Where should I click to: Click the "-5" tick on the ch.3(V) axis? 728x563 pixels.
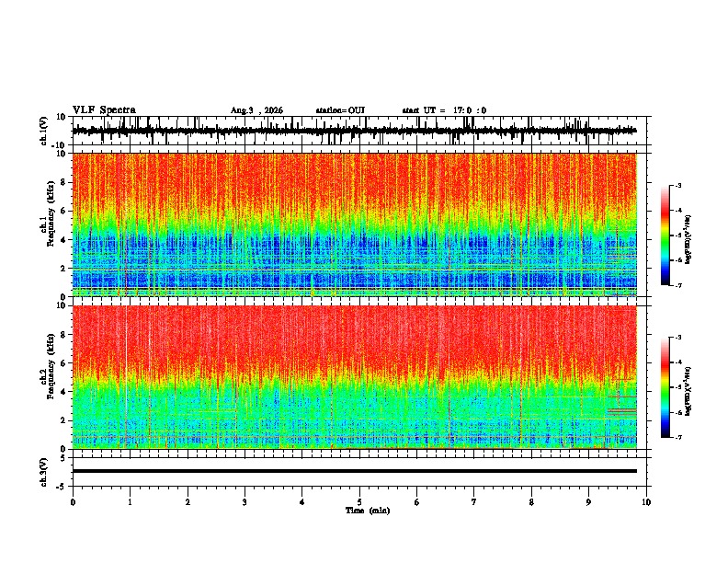[x=62, y=487]
